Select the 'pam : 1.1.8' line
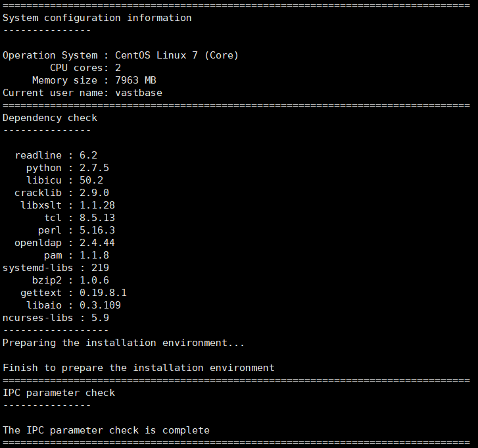This screenshot has height=448, width=478. [76, 255]
